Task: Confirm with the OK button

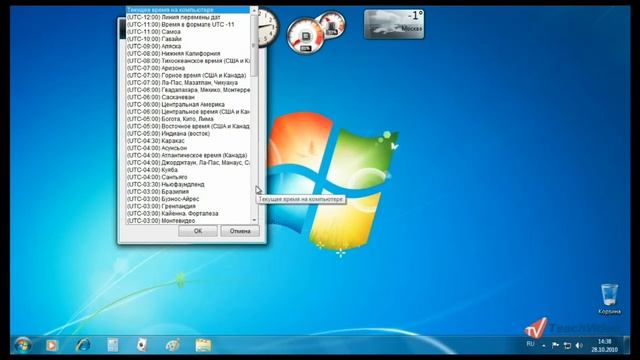Action: coord(198,231)
